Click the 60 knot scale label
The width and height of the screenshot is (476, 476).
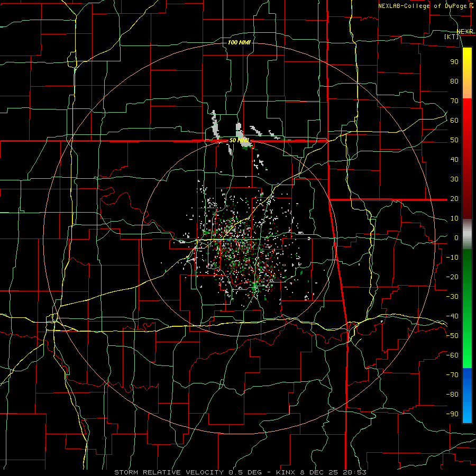click(x=454, y=120)
